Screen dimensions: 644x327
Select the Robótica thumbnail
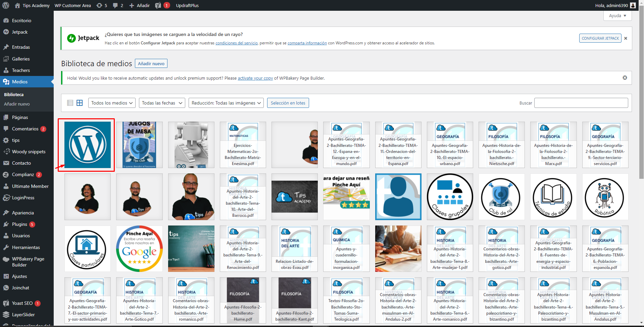(605, 197)
